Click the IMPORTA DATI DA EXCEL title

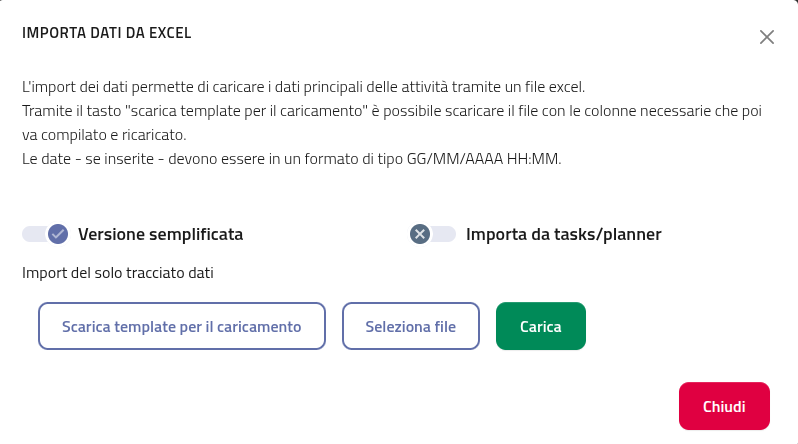[x=107, y=33]
